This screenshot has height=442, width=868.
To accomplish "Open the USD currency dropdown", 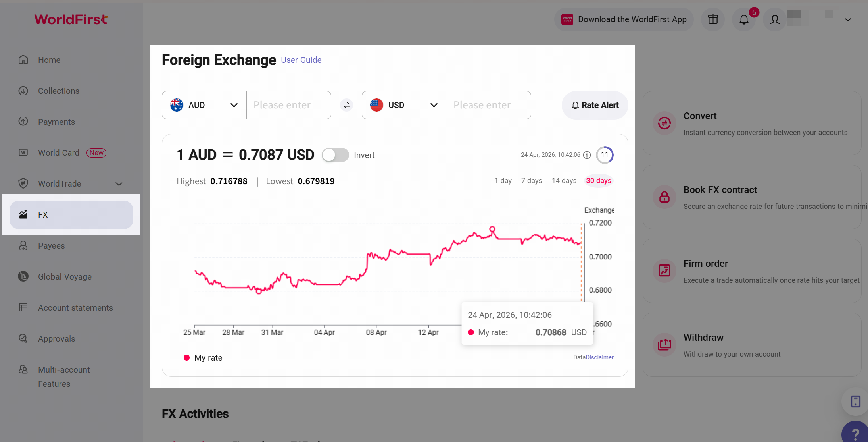I will pyautogui.click(x=404, y=105).
